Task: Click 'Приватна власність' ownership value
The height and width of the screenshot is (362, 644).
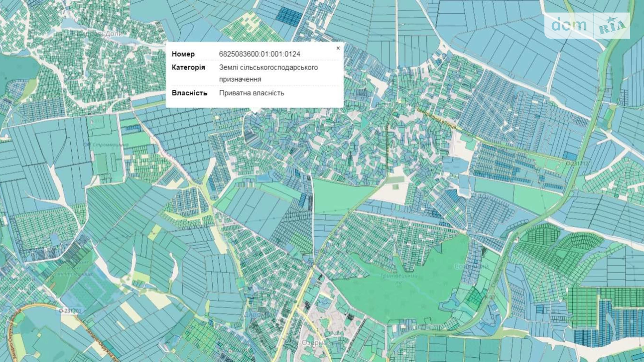Action: (251, 93)
